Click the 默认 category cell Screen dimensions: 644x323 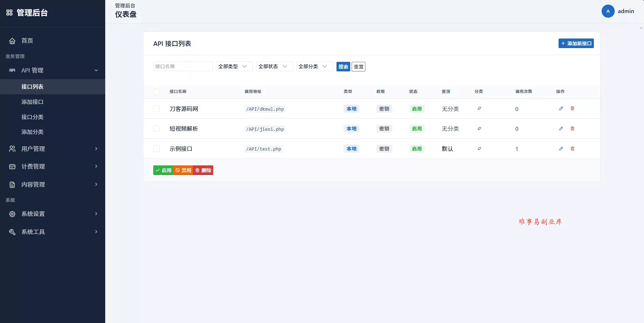[447, 149]
